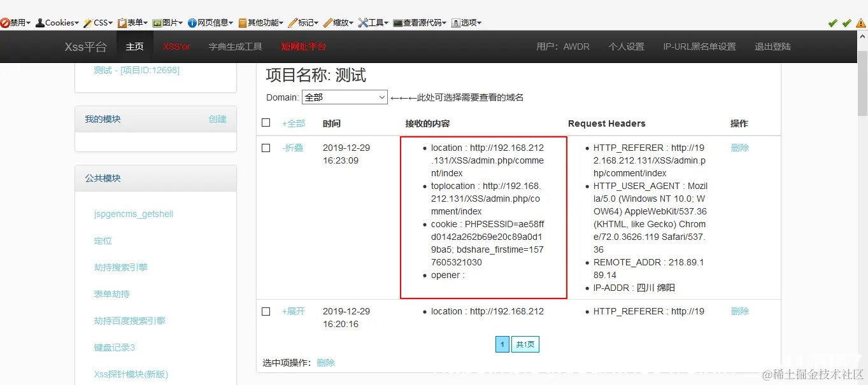Open the 图片 (Images) toolbar menu
This screenshot has width=868, height=385.
click(x=167, y=22)
